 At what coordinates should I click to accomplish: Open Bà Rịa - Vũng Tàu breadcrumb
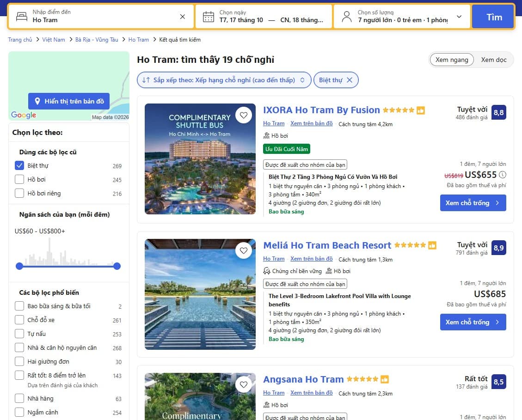(97, 40)
